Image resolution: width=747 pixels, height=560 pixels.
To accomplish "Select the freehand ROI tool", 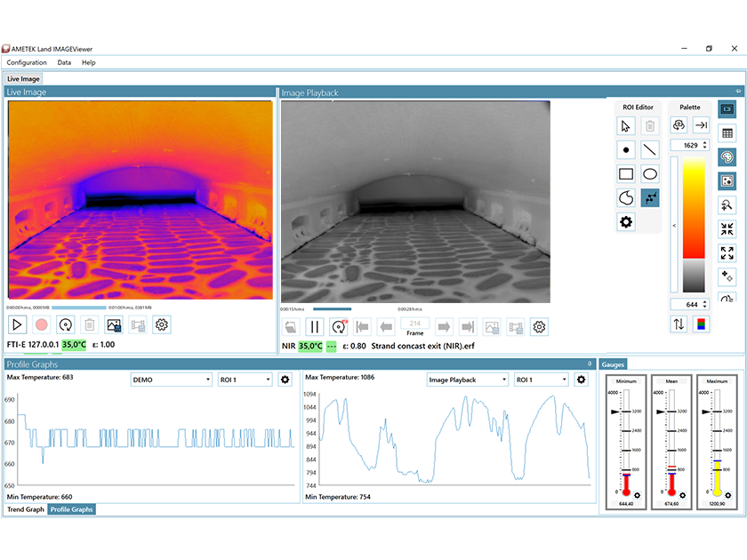I will point(626,196).
